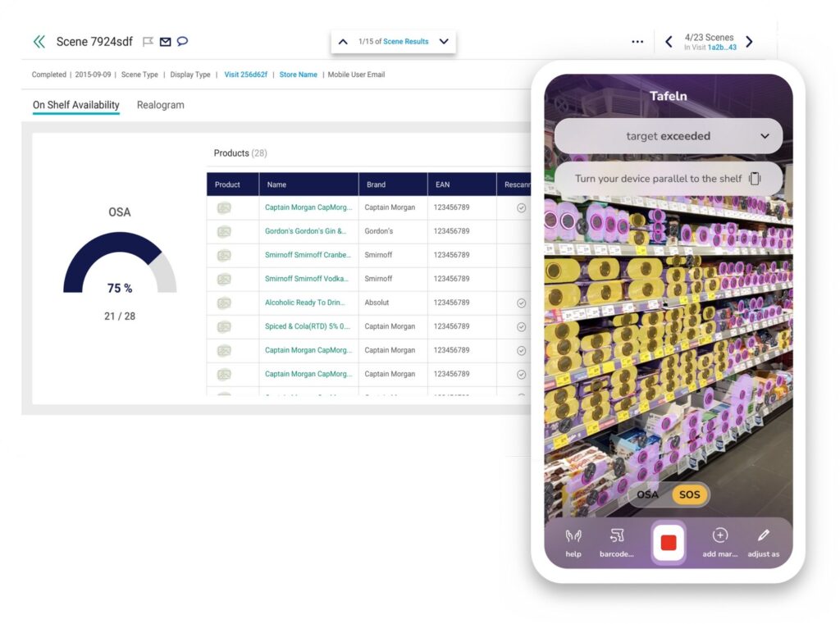
Task: Switch to SOS mode in camera view
Action: (x=689, y=494)
